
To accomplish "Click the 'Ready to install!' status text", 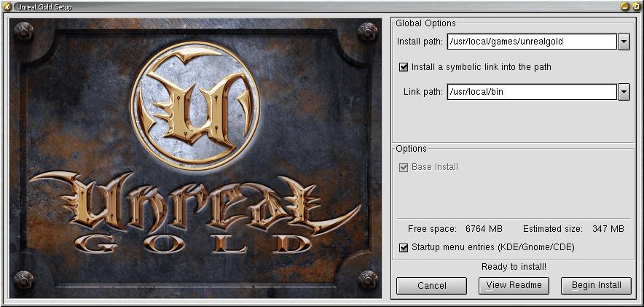I will (514, 267).
